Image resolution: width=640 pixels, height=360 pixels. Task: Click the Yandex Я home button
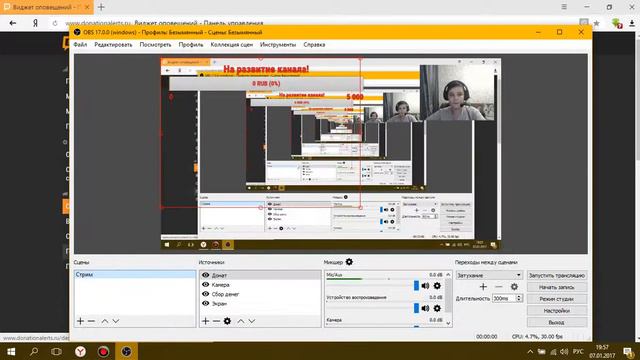point(36,23)
